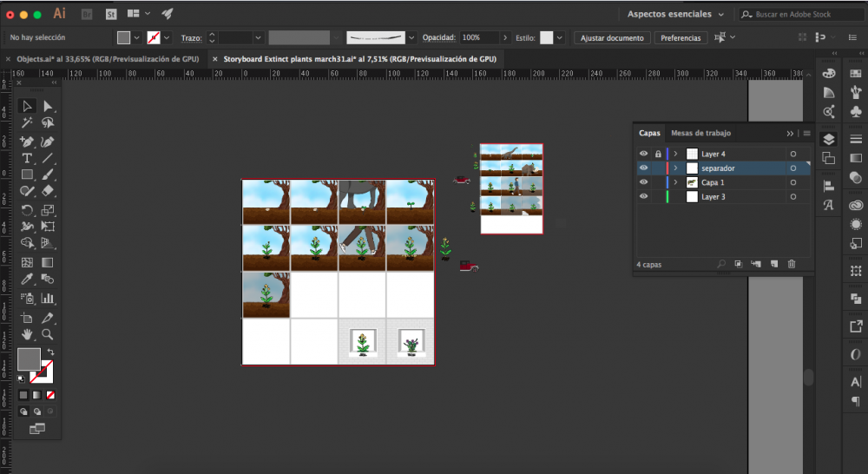Screen dimensions: 868x474
Task: Open the Bridge (Br) icon in title bar
Action: pyautogui.click(x=87, y=14)
